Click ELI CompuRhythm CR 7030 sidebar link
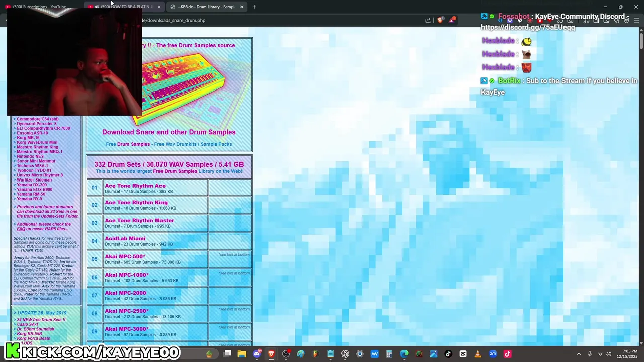 pos(43,128)
